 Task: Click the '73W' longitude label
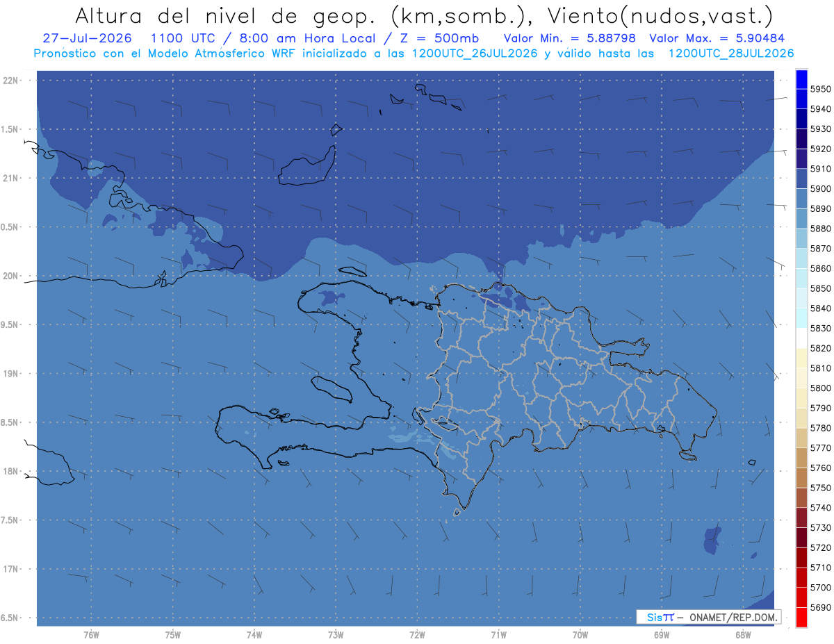tap(336, 635)
